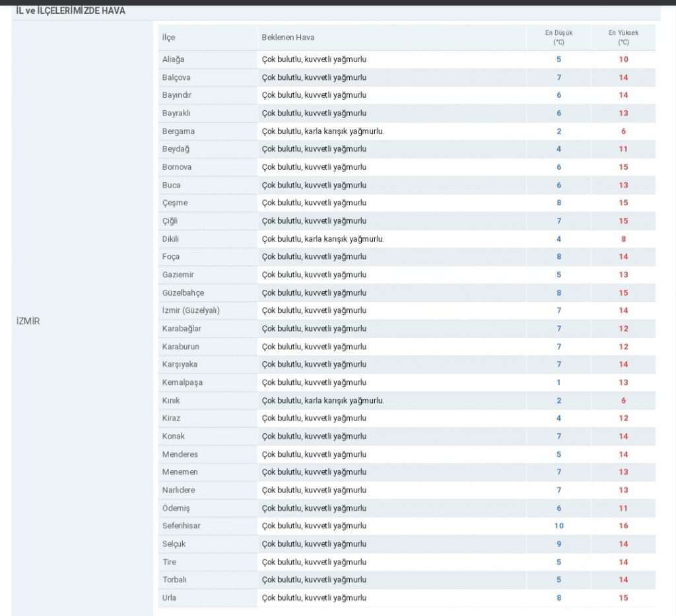
Task: Click Ödemiş's high temperature value 11
Action: coord(623,508)
